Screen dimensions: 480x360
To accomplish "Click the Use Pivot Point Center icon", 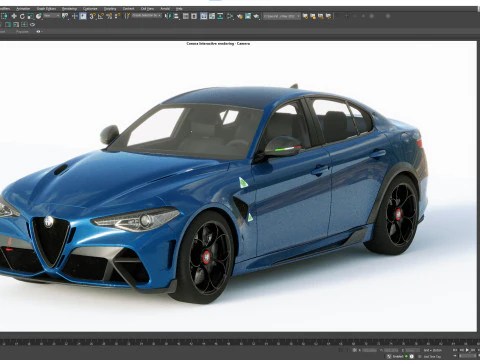I will pyautogui.click(x=65, y=16).
